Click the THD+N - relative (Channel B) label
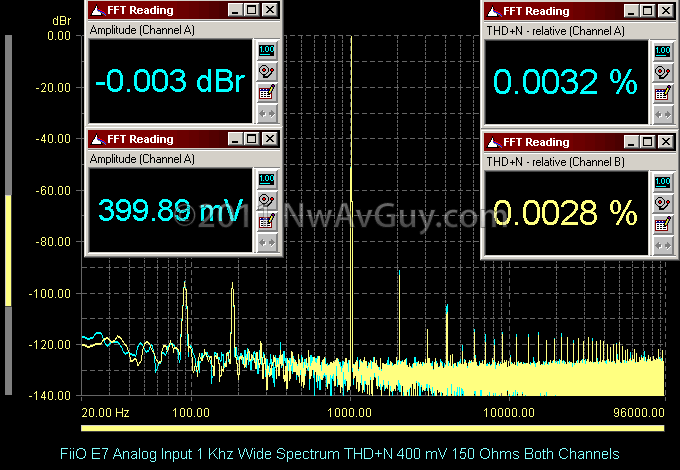The height and width of the screenshot is (470, 680). tap(556, 162)
